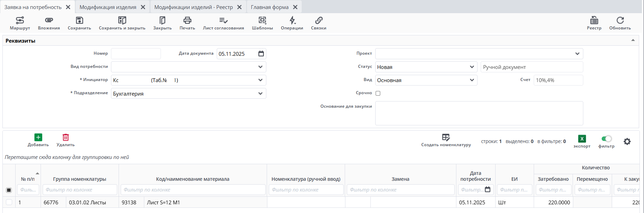Select the checkbox for row 1

pos(9,202)
